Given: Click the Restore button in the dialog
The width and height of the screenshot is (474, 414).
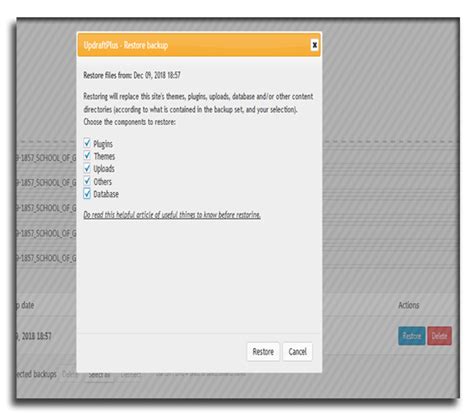Looking at the screenshot, I should [x=263, y=352].
